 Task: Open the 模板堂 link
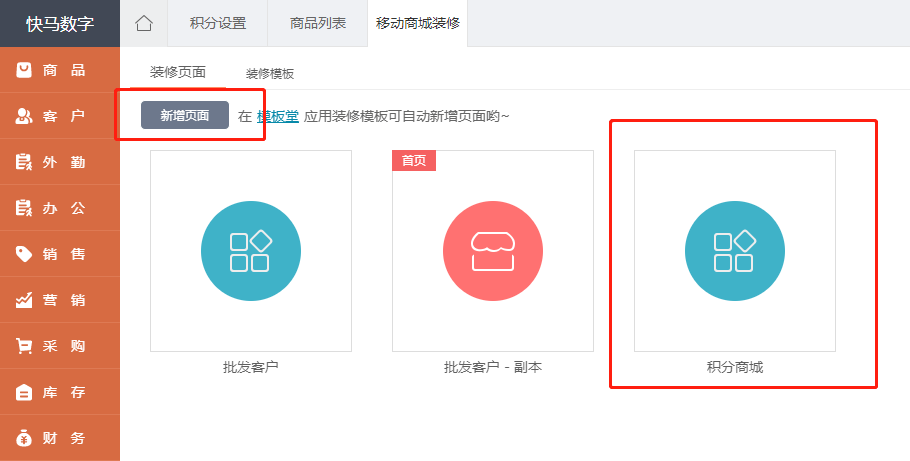(x=278, y=116)
